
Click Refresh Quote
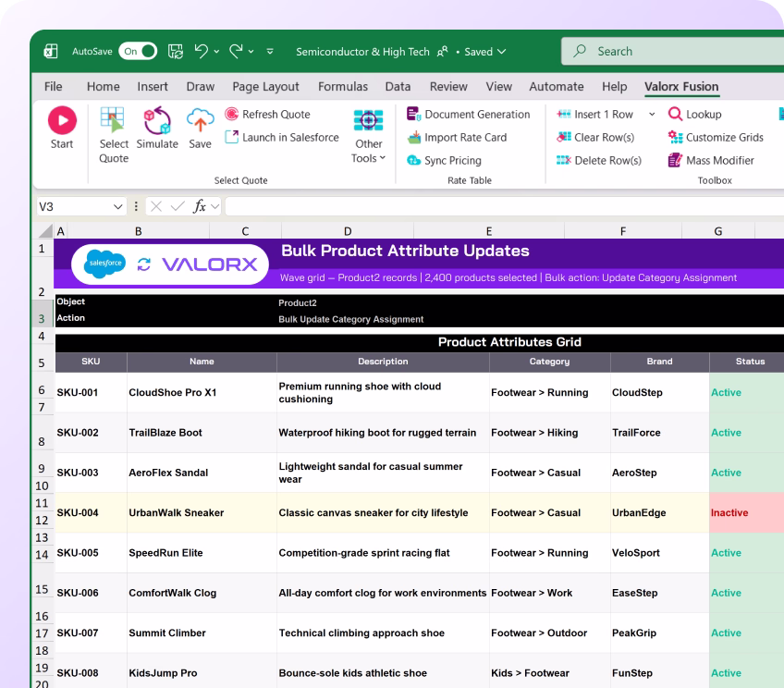267,115
